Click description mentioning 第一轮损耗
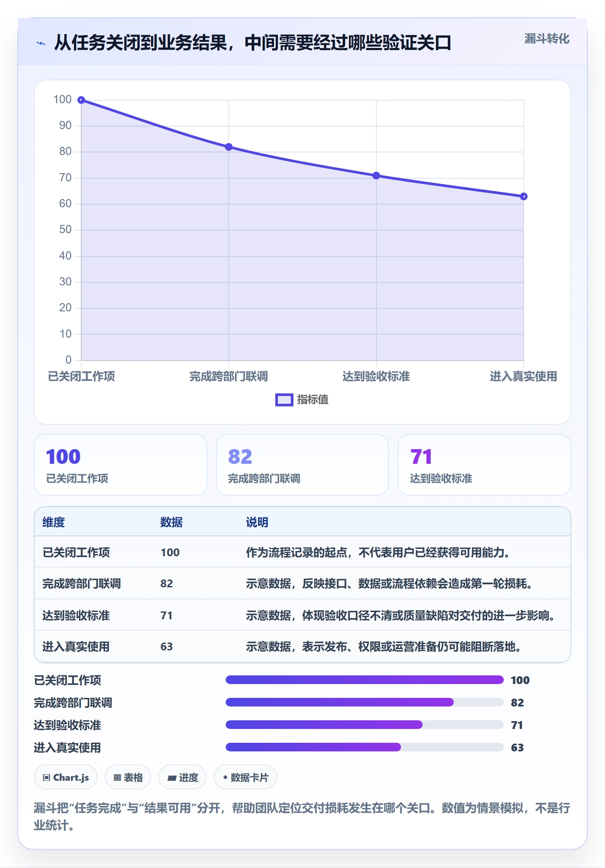Screen dimensions: 605x868 pos(389,583)
